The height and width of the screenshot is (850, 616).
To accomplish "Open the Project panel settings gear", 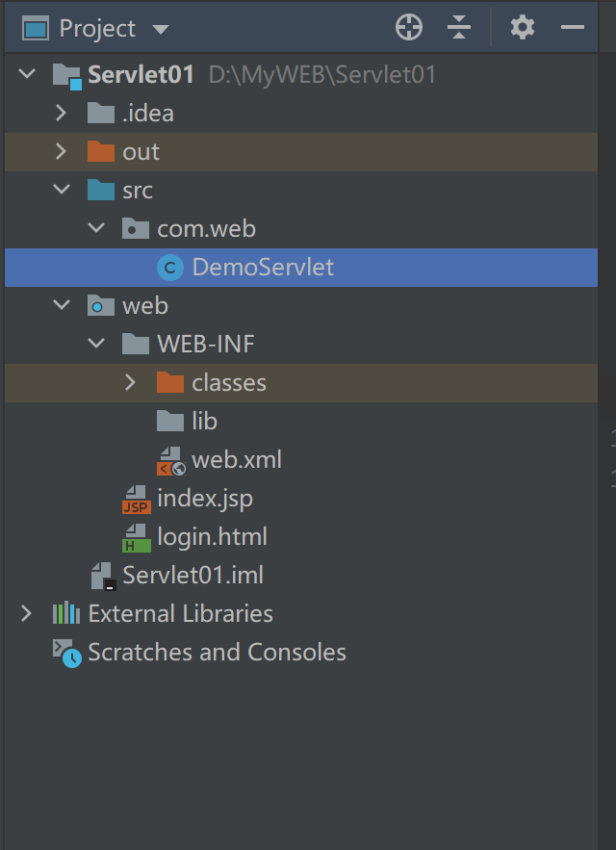I will pos(522,27).
